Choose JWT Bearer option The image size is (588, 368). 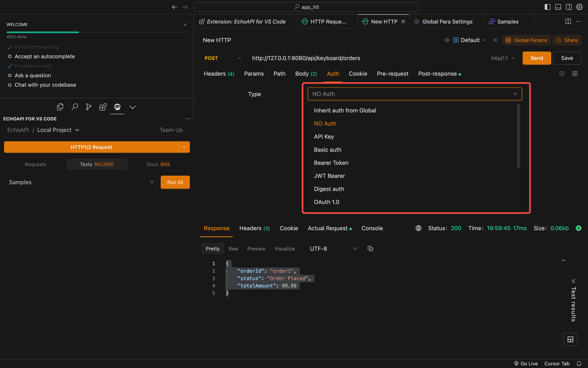point(329,176)
